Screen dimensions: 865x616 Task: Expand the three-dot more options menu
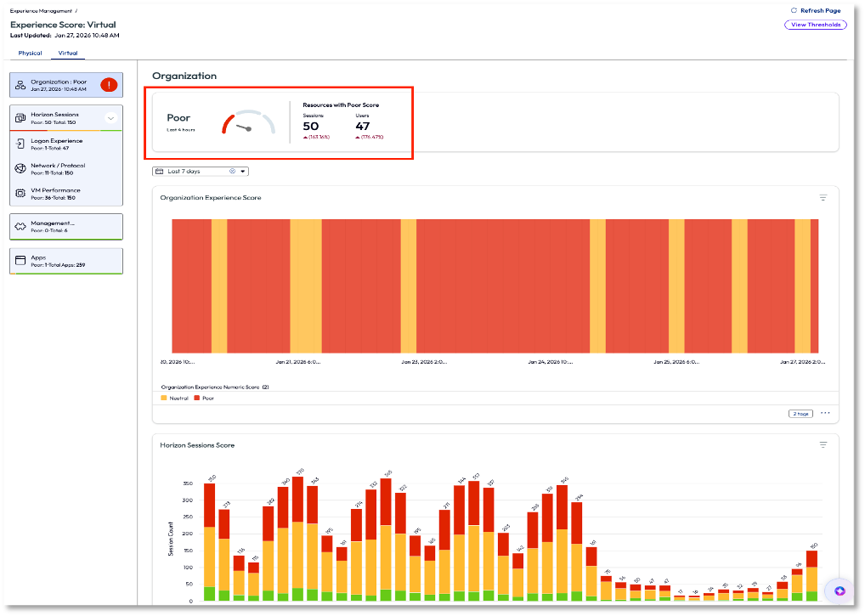(x=824, y=413)
